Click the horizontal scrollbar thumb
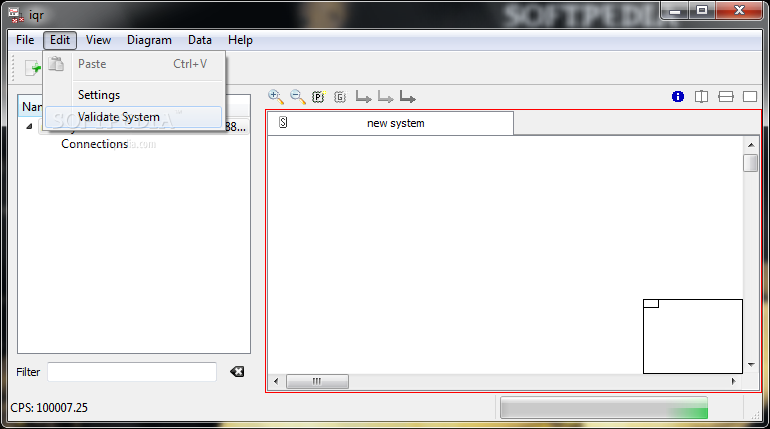Viewport: 770px width, 429px height. [x=317, y=381]
